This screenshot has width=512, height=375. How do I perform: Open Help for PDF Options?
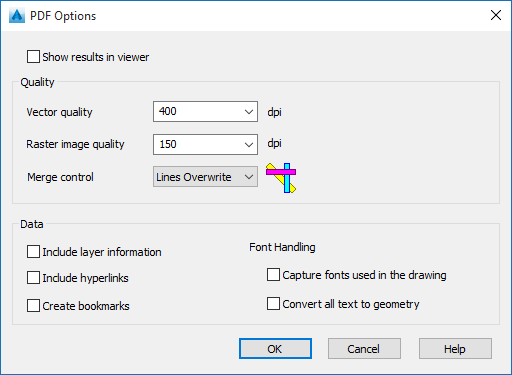pyautogui.click(x=455, y=349)
